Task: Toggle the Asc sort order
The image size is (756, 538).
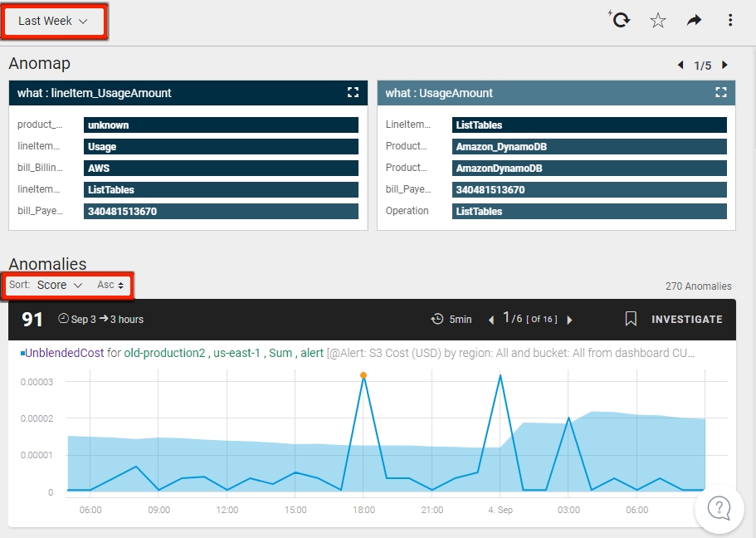Action: [x=110, y=285]
